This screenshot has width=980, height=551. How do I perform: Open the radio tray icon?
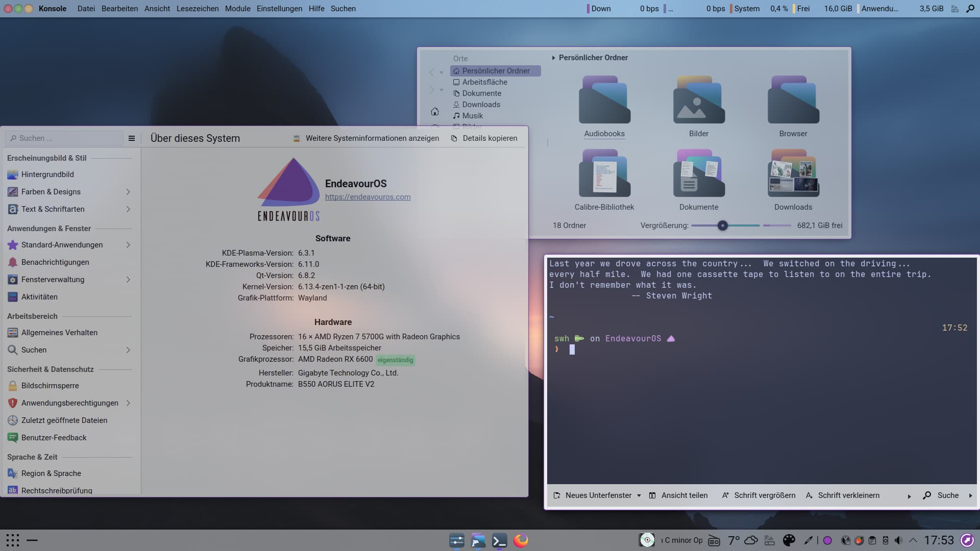(714, 541)
